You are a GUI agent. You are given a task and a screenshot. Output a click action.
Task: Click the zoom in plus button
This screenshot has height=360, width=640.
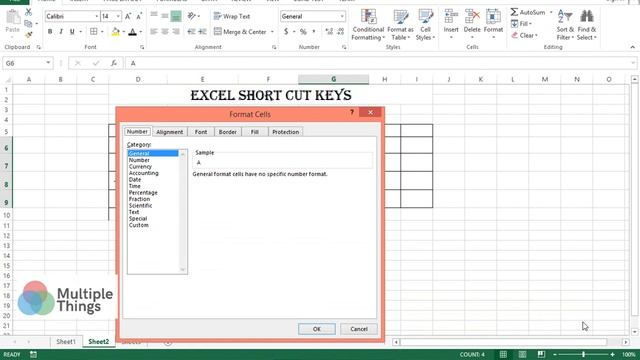tap(612, 354)
